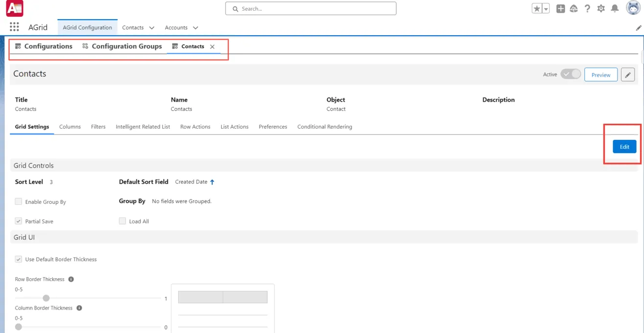Open the Intelligent Related List tab
Viewport: 644px width, 333px height.
click(x=143, y=127)
